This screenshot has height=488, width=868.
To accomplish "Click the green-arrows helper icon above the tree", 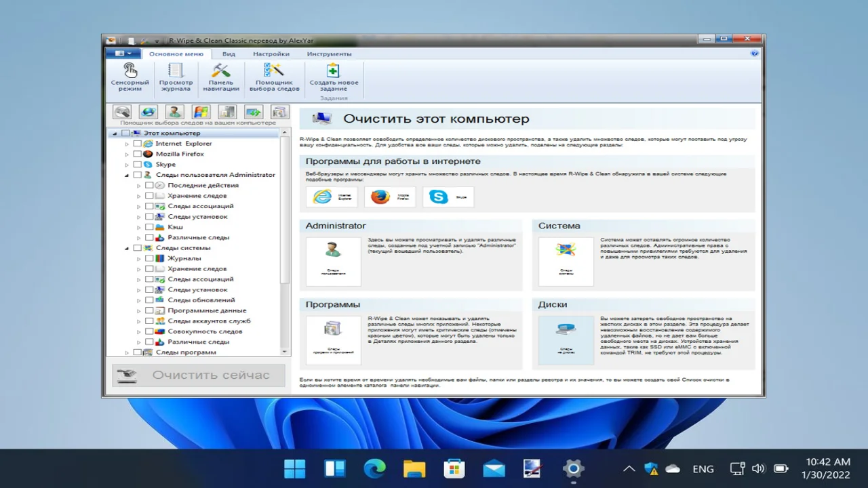I will [x=254, y=112].
